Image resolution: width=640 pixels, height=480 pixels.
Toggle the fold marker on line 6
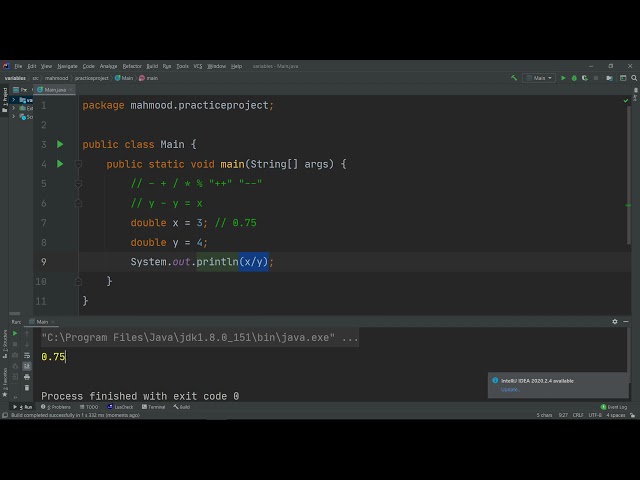78,203
